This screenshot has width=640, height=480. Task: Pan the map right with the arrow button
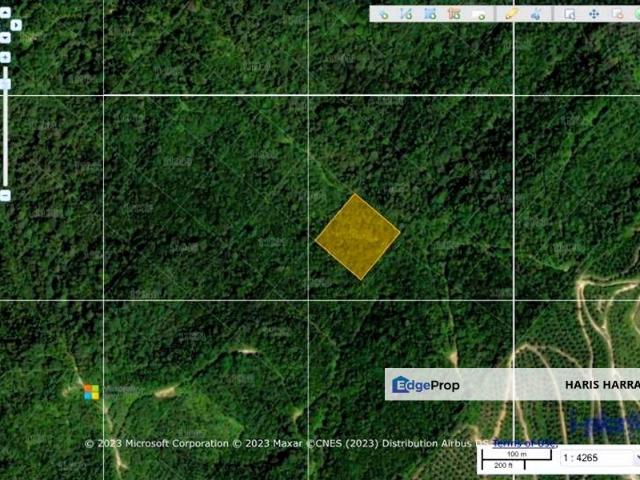point(16,25)
